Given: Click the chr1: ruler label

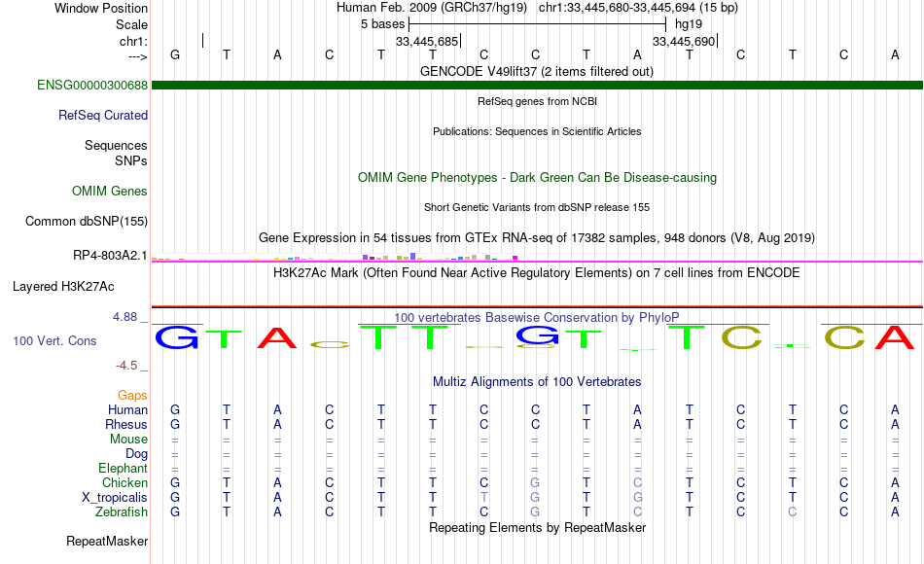Looking at the screenshot, I should point(133,41).
